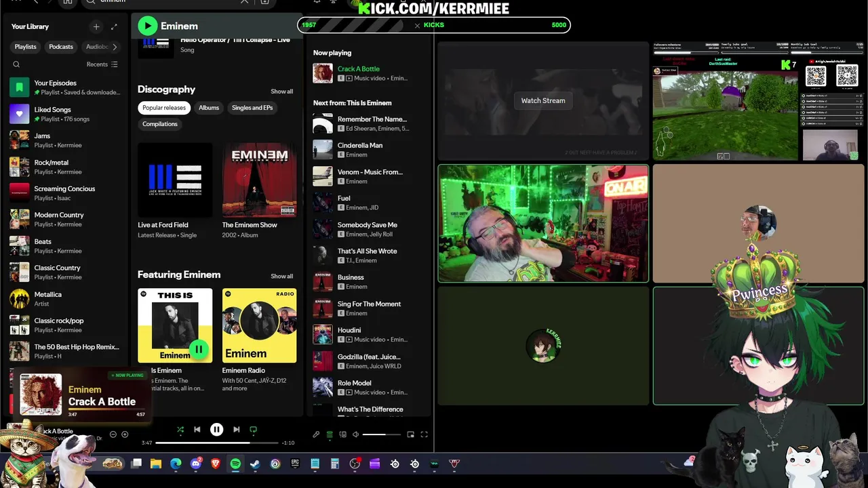Image resolution: width=868 pixels, height=488 pixels.
Task: Toggle full screen mode
Action: (424, 434)
